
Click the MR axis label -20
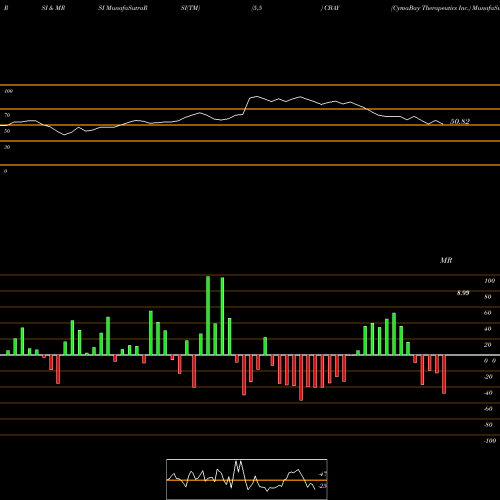[x=488, y=377]
